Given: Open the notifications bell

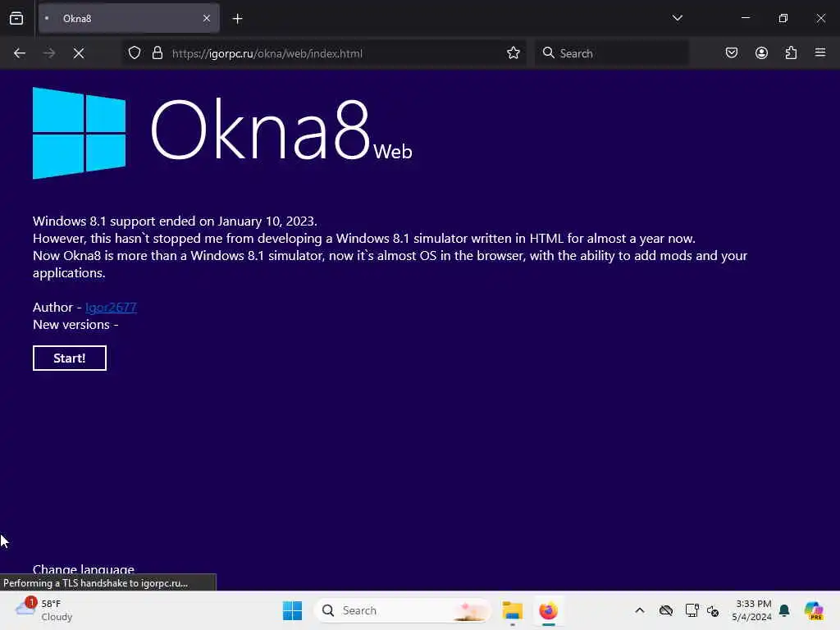Looking at the screenshot, I should click(x=784, y=610).
